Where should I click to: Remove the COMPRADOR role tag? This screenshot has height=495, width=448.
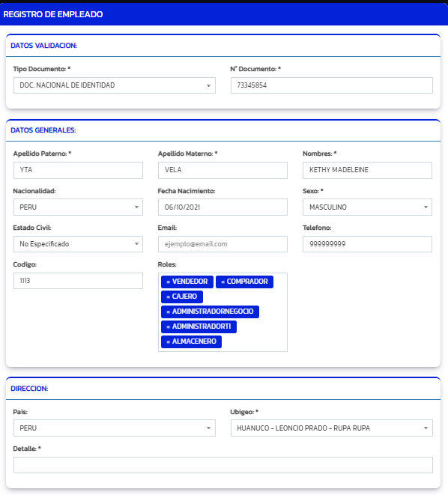pos(223,282)
